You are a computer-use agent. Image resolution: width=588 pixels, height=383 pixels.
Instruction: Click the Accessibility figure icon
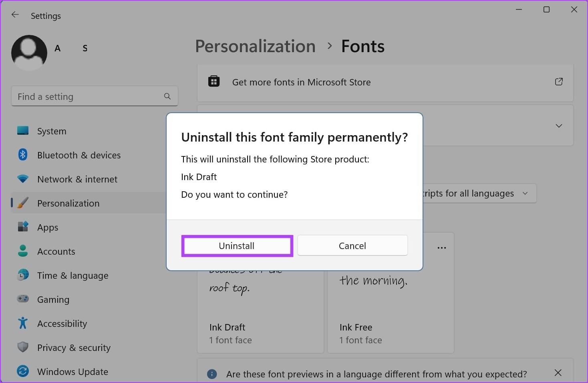pyautogui.click(x=23, y=323)
